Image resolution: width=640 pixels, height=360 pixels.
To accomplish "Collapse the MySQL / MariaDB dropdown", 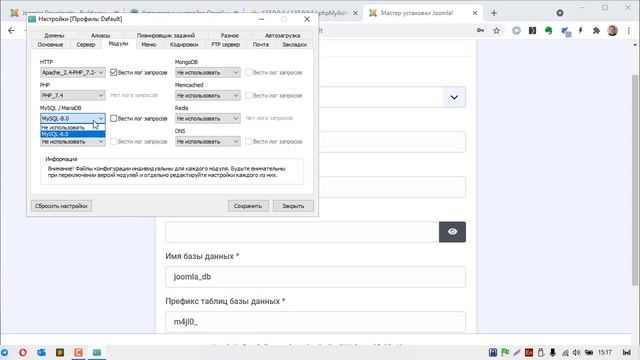I will coord(73,118).
